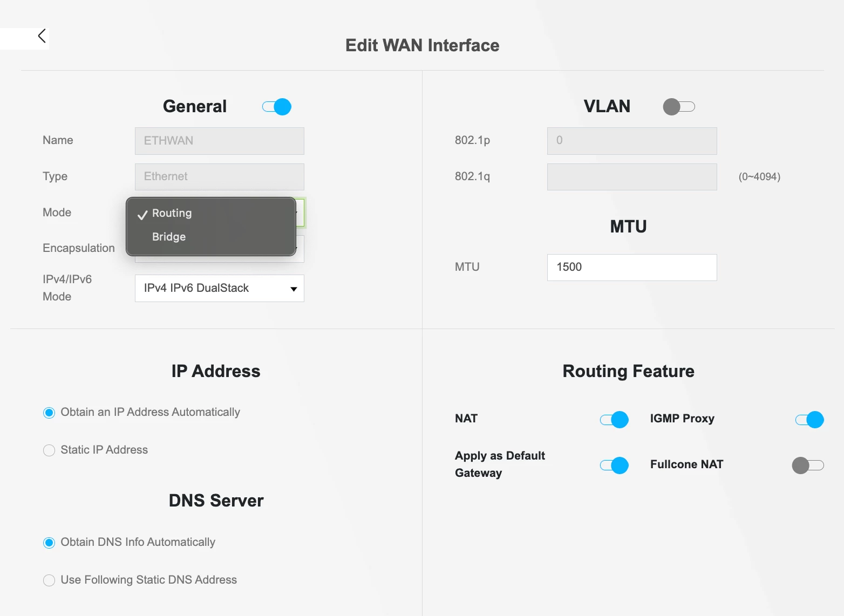844x616 pixels.
Task: Select Use Following Static DNS Address
Action: [x=49, y=580]
